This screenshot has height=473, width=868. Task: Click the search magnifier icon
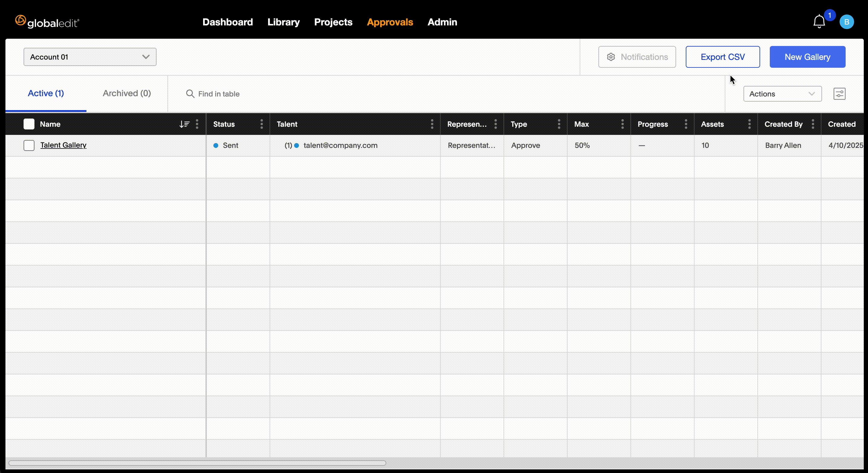(x=190, y=94)
